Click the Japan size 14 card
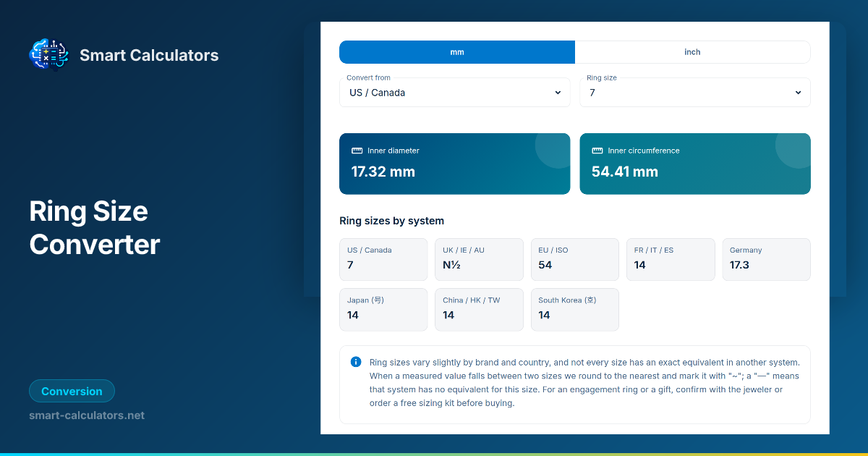Image resolution: width=868 pixels, height=456 pixels. pyautogui.click(x=383, y=309)
